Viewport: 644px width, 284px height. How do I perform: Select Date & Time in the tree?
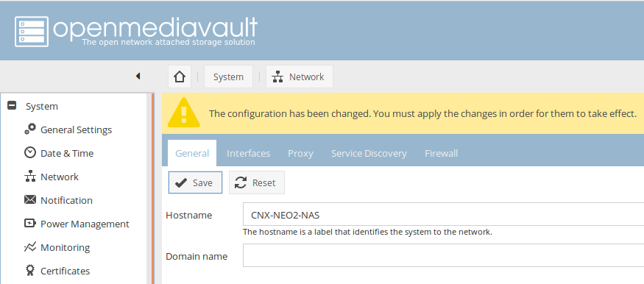(x=67, y=153)
